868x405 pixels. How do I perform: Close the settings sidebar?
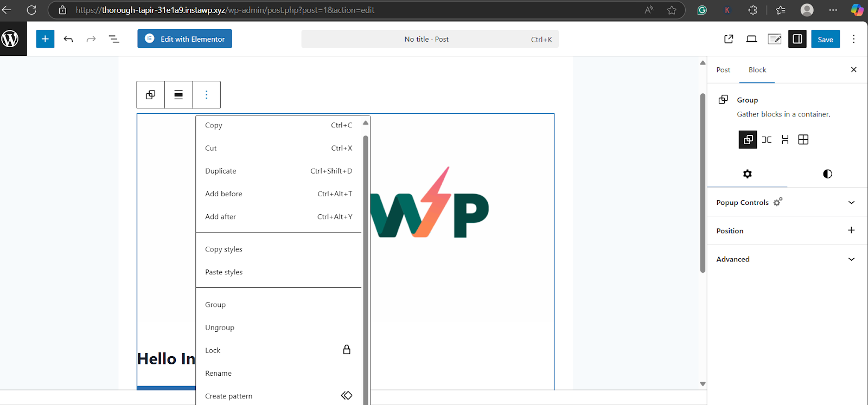[x=854, y=69]
